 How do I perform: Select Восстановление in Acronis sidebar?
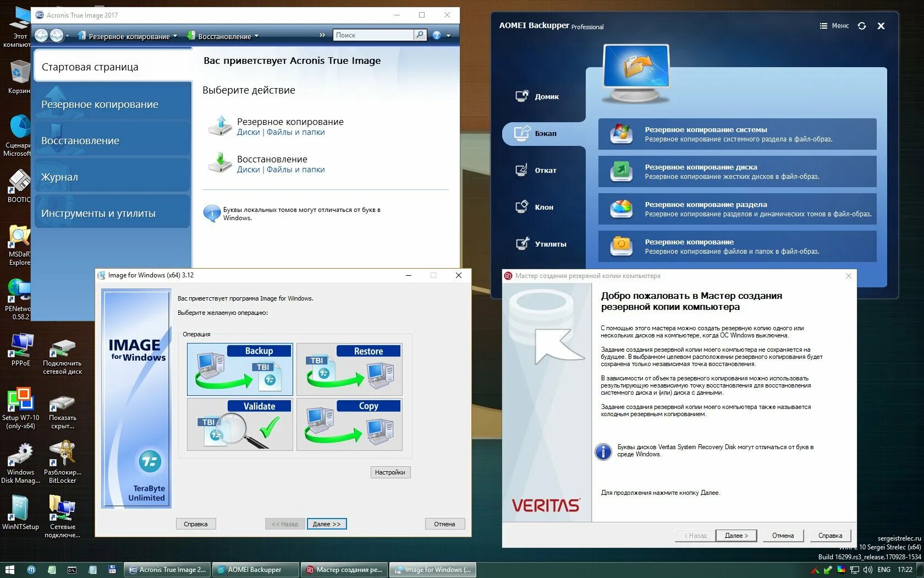coord(112,140)
